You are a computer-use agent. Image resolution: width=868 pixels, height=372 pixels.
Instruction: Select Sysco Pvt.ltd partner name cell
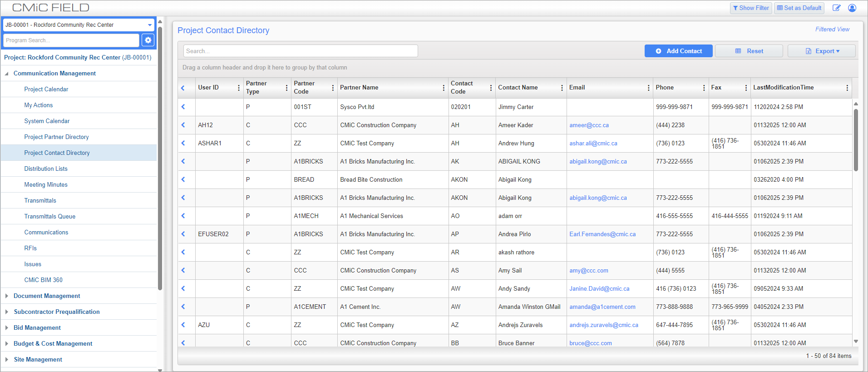point(393,107)
